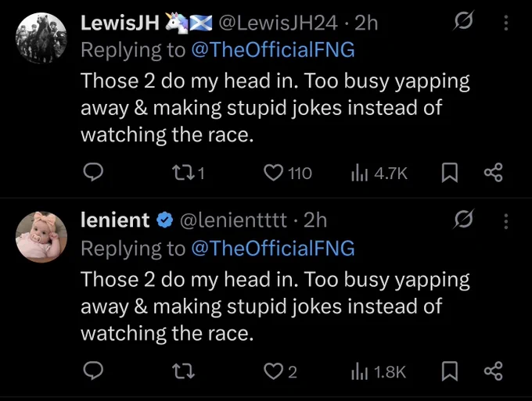Screen dimensions: 532x401
Task: Open @TheOfficialFNG link in LewisJH's reply
Action: [273, 50]
